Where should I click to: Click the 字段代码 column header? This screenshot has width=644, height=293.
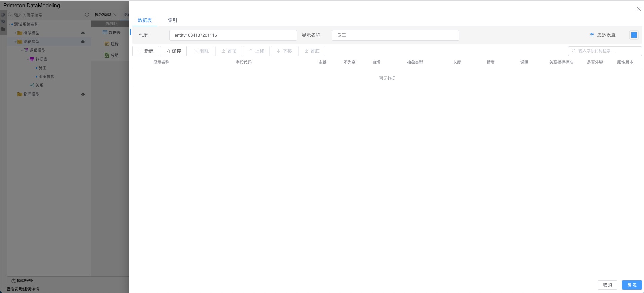(x=244, y=62)
